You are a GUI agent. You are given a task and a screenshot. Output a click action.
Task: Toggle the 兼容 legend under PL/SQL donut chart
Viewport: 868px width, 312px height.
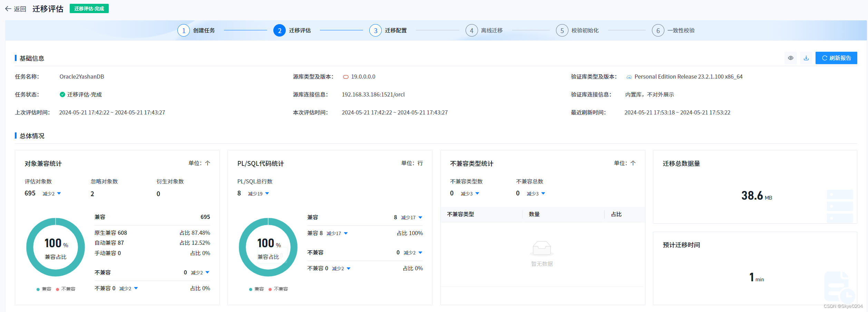pos(257,289)
